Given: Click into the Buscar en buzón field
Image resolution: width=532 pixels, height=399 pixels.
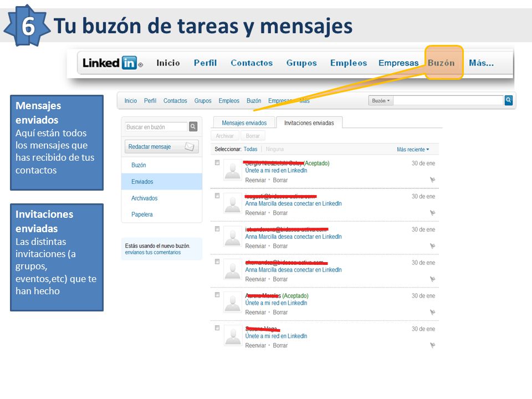Looking at the screenshot, I should 156,127.
